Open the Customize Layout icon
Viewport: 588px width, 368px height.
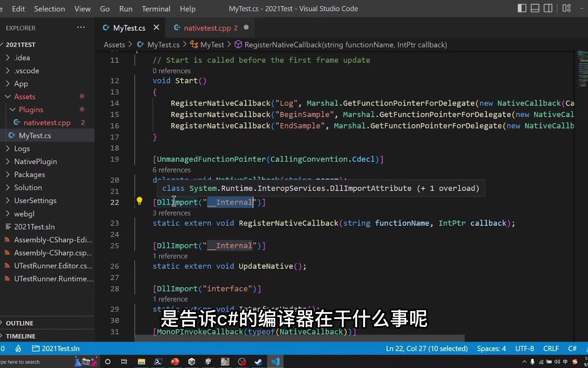pos(567,9)
